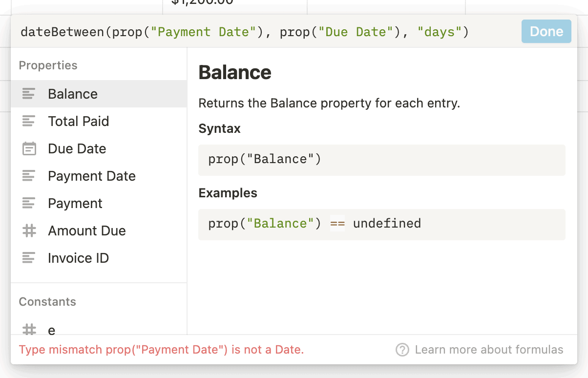Viewport: 588px width, 378px height.
Task: Open the Due Date property entry
Action: pos(76,148)
